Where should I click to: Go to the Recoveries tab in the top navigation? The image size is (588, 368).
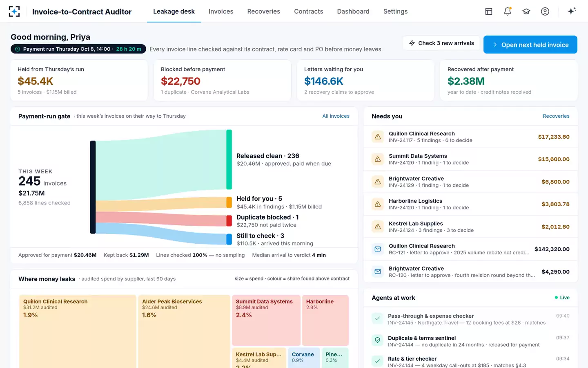(x=264, y=11)
